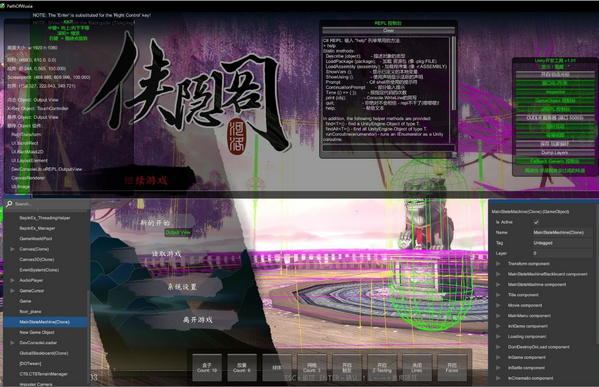Toggle the 开启 Faces button
The image size is (599, 387).
452,368
